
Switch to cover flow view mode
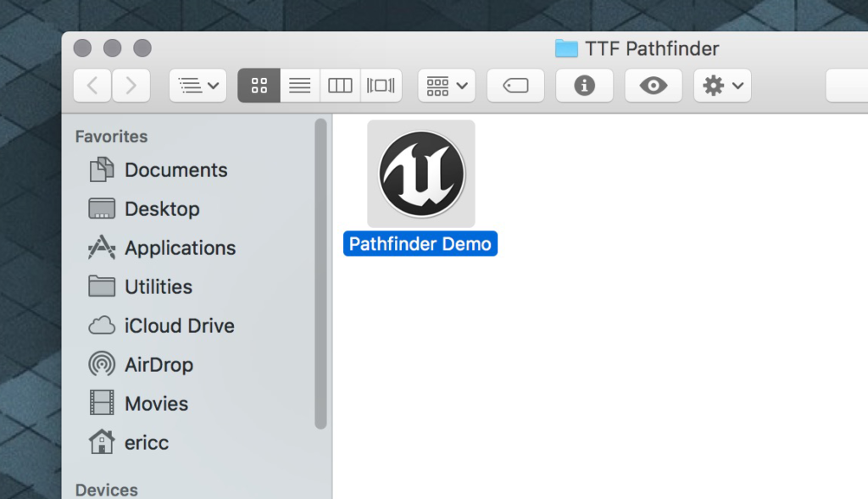click(x=381, y=85)
